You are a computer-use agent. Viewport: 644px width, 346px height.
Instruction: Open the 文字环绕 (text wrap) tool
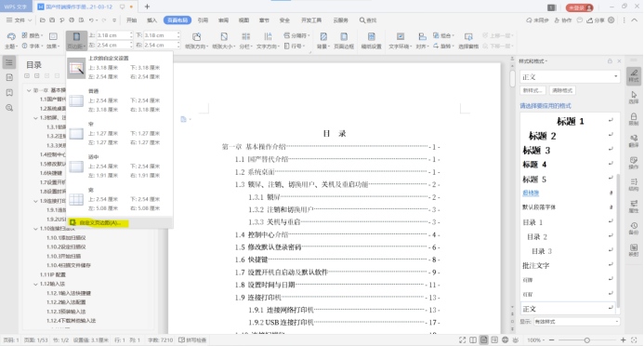click(401, 41)
